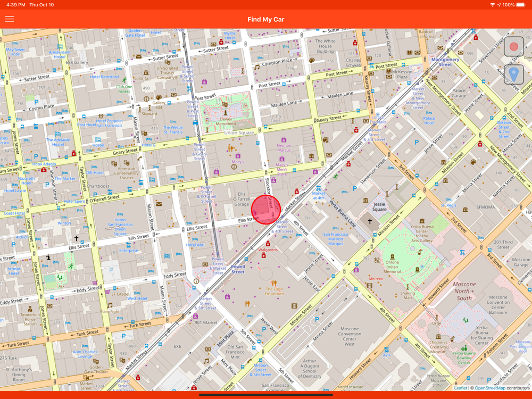Viewport: 532px width, 399px height.
Task: Tap the Yerba Buena Ice Skating Center label
Action: click(482, 335)
